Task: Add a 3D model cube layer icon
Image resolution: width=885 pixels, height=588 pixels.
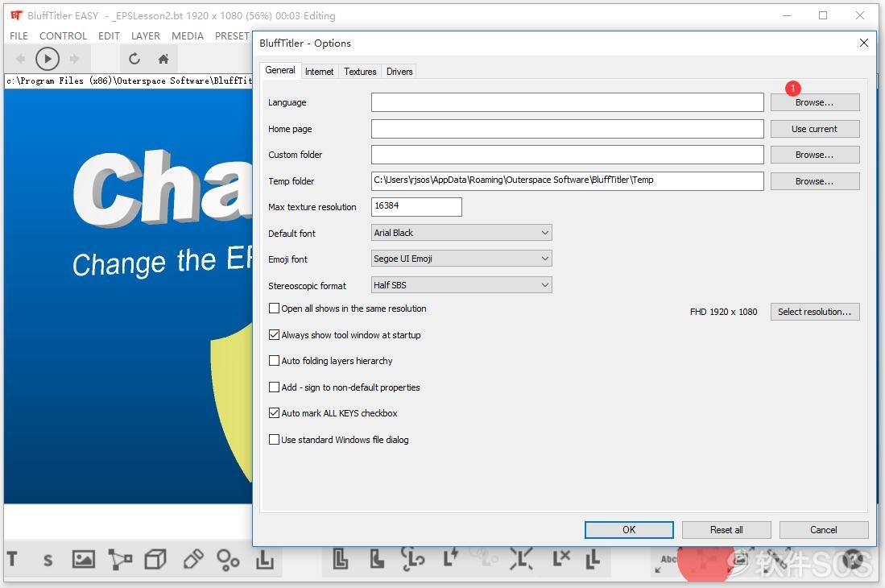Action: click(x=155, y=559)
